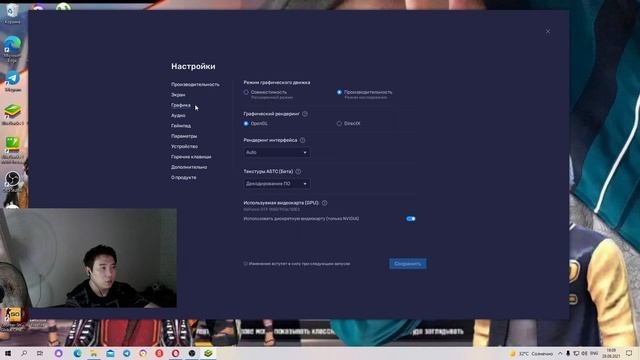This screenshot has width=640, height=360.
Task: Show help for Используемая видеокарта (GPU)
Action: coord(324,203)
